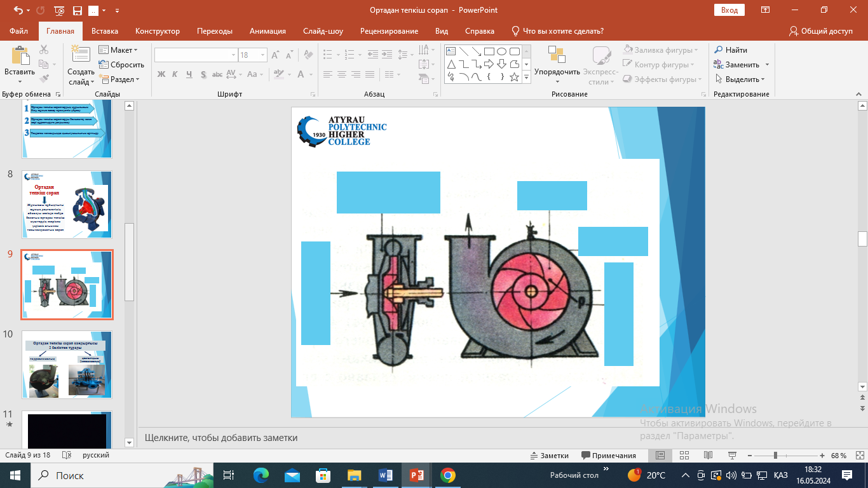Switch to the Анимация tab
The image size is (868, 488).
[267, 31]
